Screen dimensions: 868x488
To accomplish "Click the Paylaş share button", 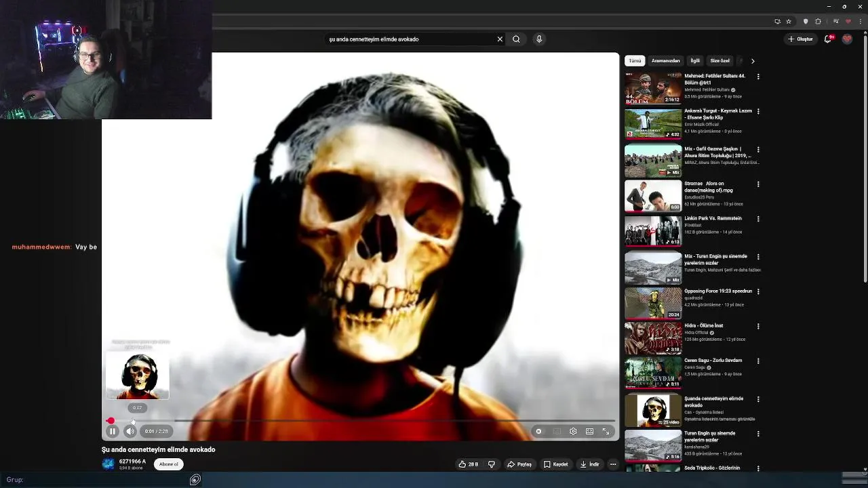I will point(519,464).
